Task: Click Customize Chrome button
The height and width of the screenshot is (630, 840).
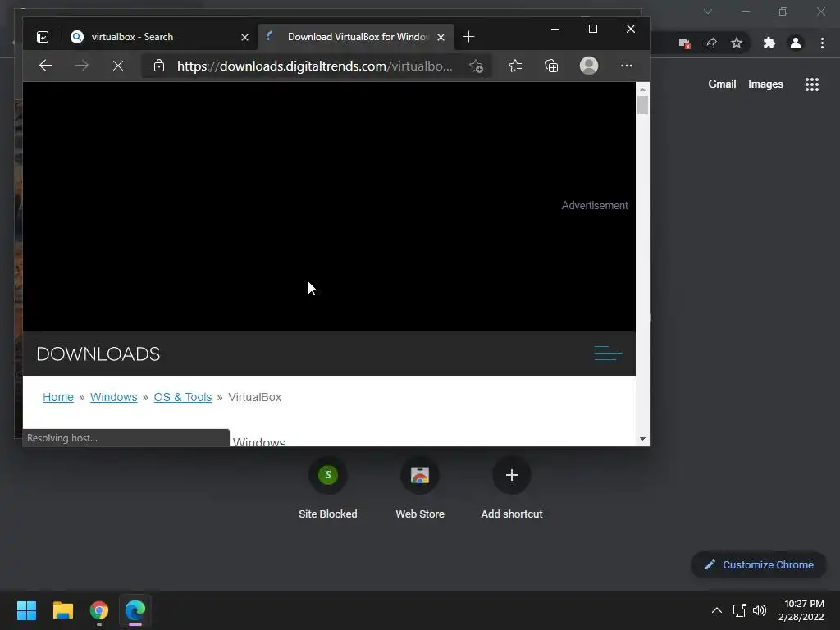Action: [759, 564]
